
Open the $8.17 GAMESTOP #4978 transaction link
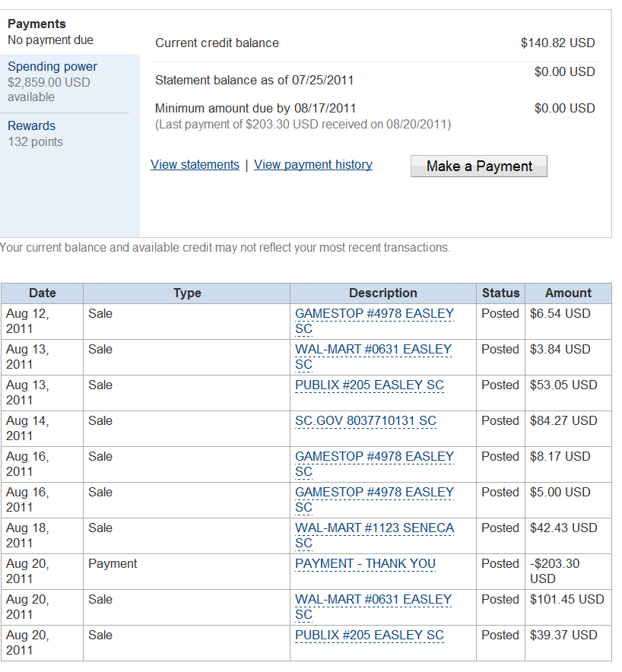tap(374, 464)
